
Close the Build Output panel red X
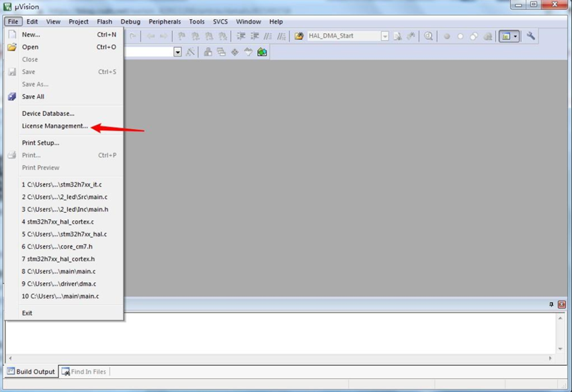[562, 304]
